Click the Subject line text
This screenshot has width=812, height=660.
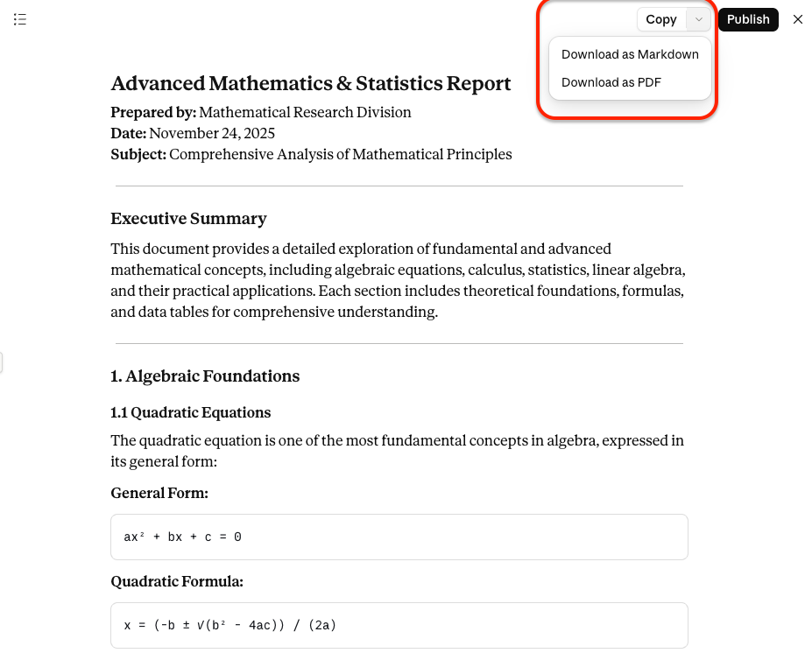coord(311,154)
